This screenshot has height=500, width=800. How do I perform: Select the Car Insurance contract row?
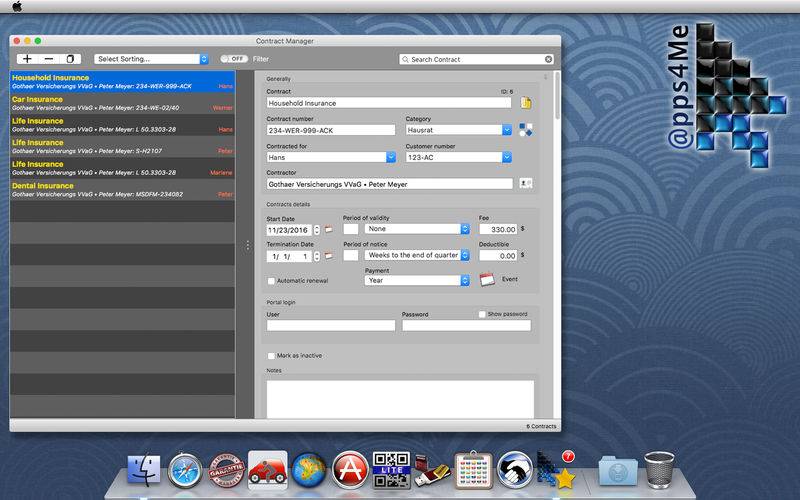[122, 103]
